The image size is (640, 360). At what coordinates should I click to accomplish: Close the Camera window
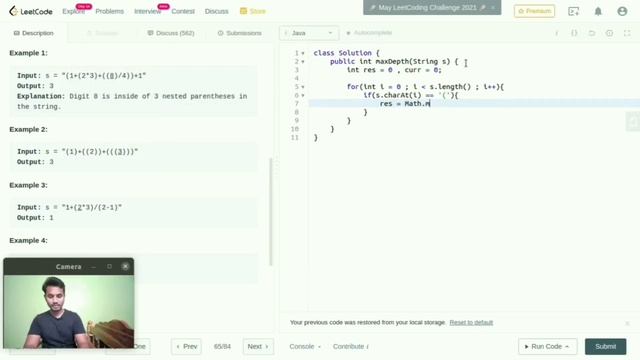tap(125, 267)
